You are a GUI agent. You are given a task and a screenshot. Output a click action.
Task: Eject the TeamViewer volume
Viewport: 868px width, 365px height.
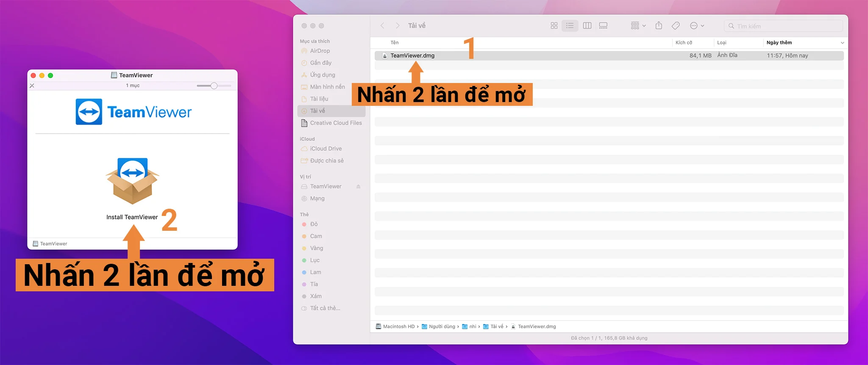click(x=358, y=186)
